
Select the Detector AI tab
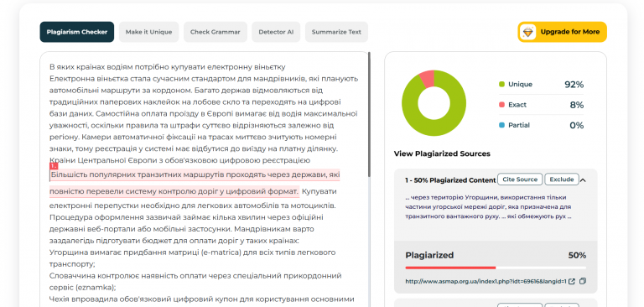point(276,32)
